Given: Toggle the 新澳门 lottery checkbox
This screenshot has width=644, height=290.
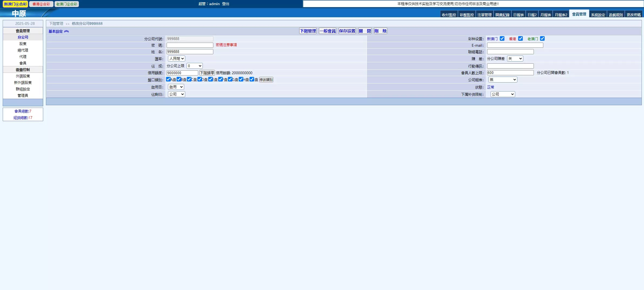Looking at the screenshot, I should point(502,39).
